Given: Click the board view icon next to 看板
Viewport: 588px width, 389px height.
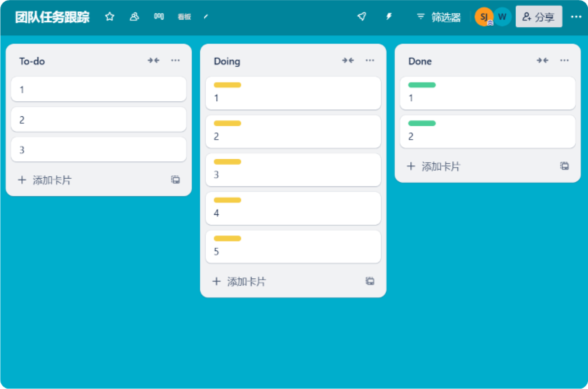Looking at the screenshot, I should point(159,17).
